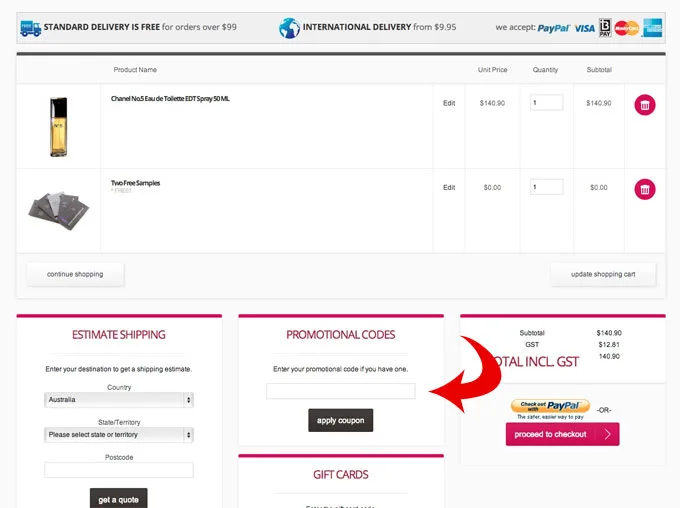The height and width of the screenshot is (508, 680).
Task: Click the American Express logo
Action: click(x=652, y=28)
